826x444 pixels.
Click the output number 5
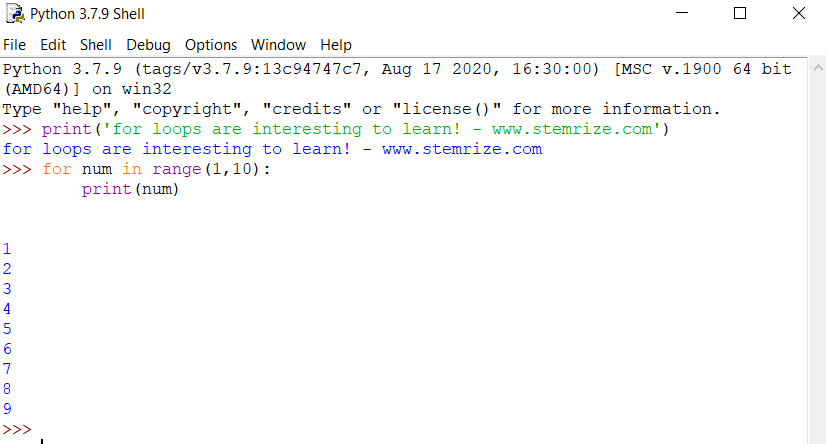[7, 329]
